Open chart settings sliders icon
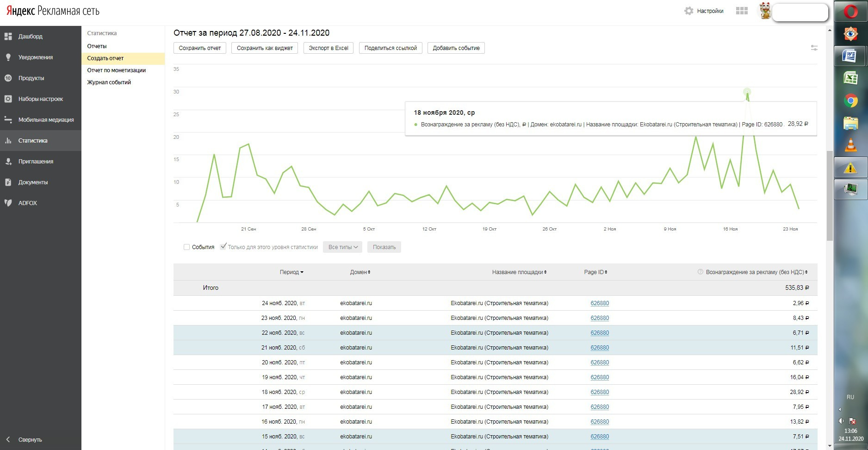868x450 pixels. 814,48
